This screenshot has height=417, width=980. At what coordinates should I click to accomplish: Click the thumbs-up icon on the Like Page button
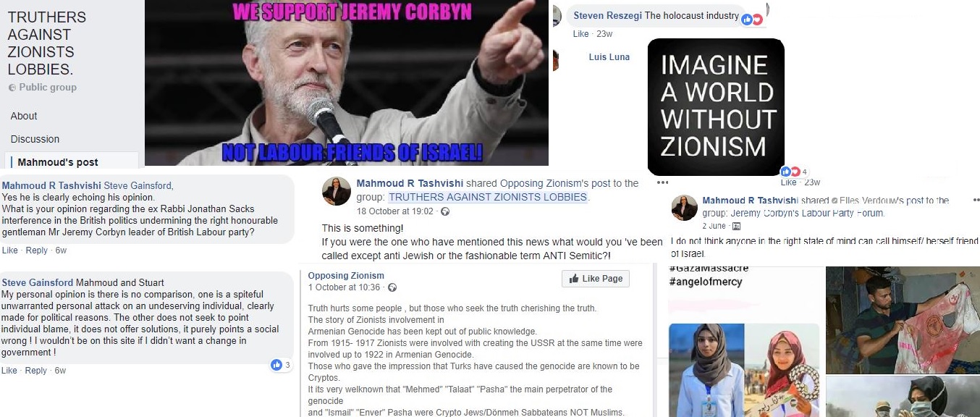click(x=574, y=279)
